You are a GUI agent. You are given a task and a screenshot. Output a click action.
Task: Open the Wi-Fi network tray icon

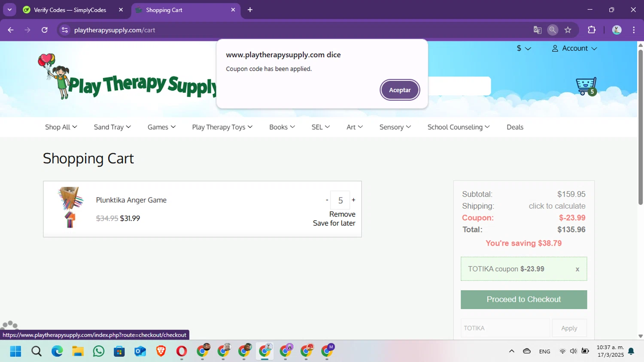click(562, 351)
